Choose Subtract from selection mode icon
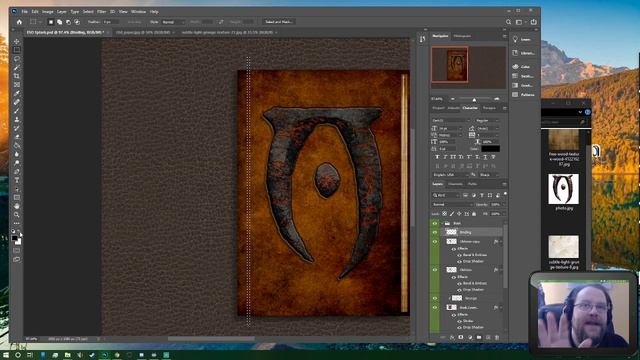Screen dimensions: 640x360 coord(68,22)
